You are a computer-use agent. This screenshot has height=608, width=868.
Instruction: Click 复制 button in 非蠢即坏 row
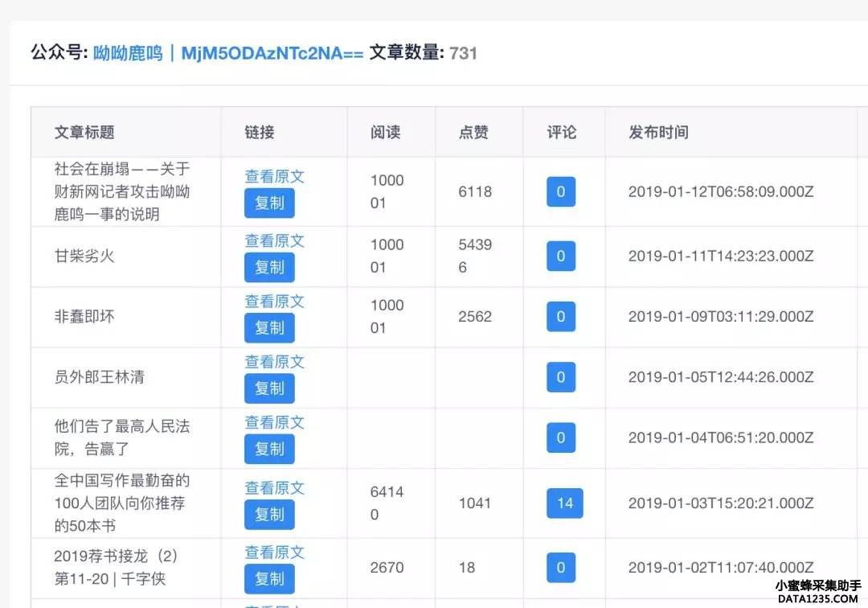(x=269, y=328)
